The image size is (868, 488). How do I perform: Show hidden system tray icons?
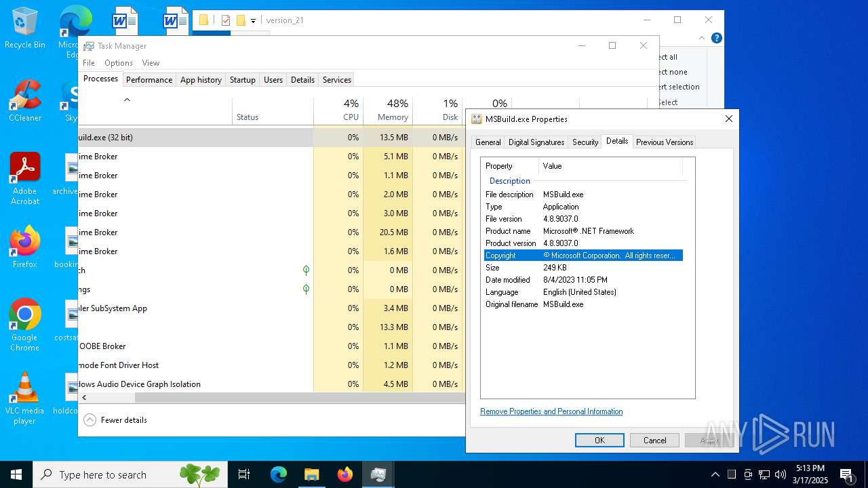point(715,474)
